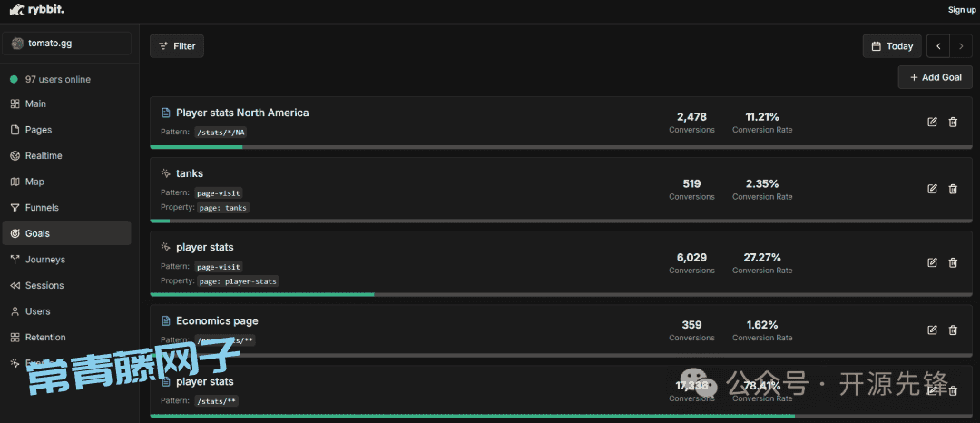Click the edit icon for Economics page goal
Image resolution: width=980 pixels, height=423 pixels.
(x=932, y=330)
